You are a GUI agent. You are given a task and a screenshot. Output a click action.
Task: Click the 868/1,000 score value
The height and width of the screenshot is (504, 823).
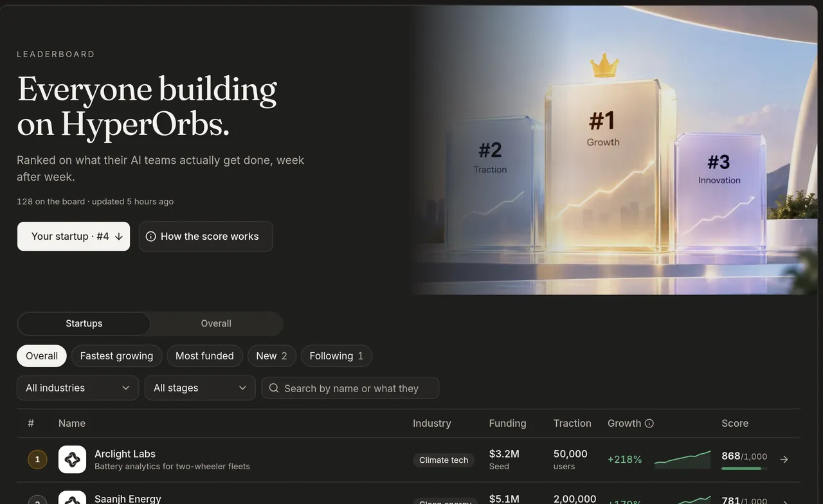click(745, 456)
